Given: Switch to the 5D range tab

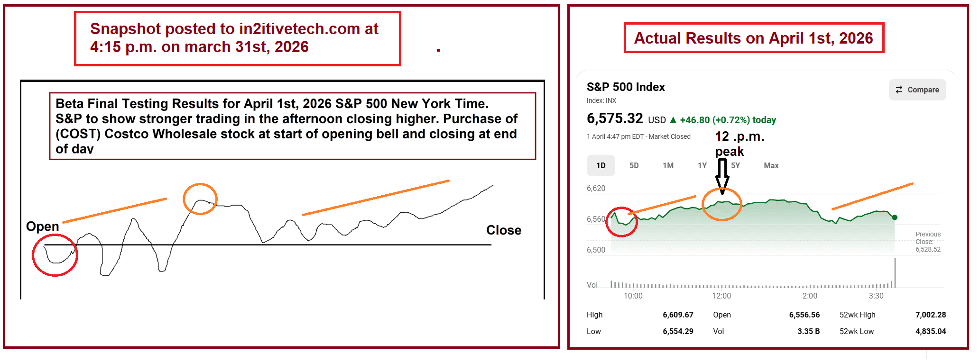Looking at the screenshot, I should (634, 165).
